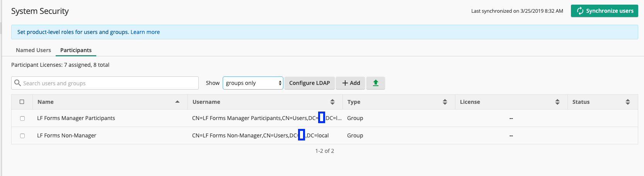The width and height of the screenshot is (644, 176).
Task: Check the LF Forms Non-Manager row
Action: click(x=22, y=136)
